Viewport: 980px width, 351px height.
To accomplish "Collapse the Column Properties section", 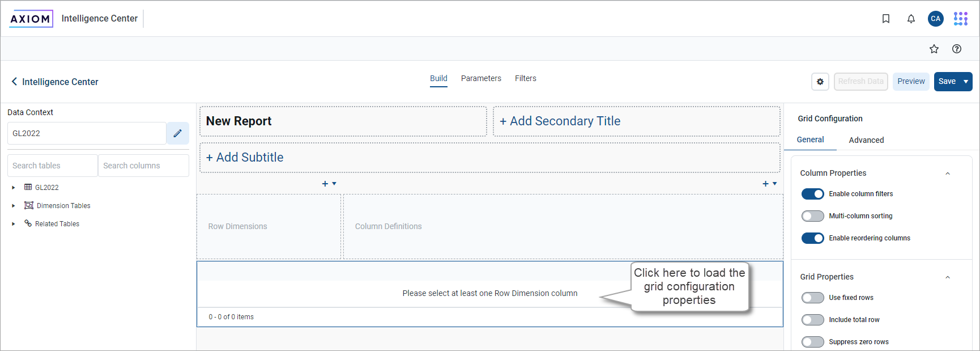I will point(948,174).
